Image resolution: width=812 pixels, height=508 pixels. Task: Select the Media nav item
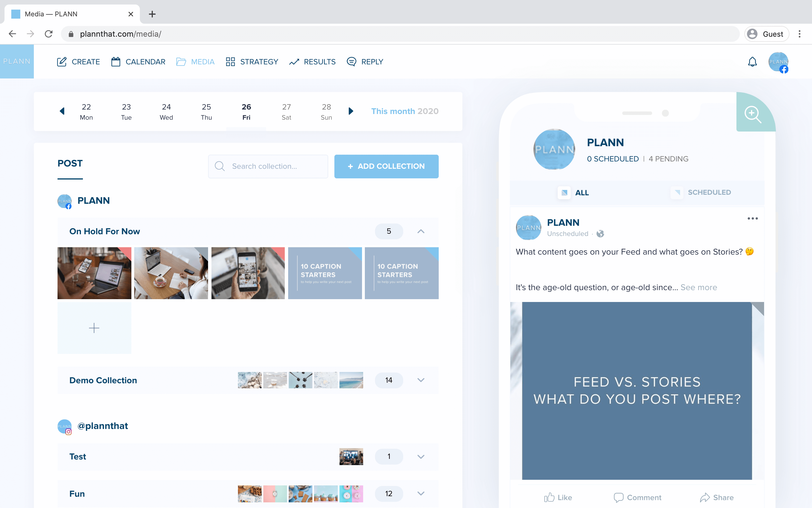[195, 62]
